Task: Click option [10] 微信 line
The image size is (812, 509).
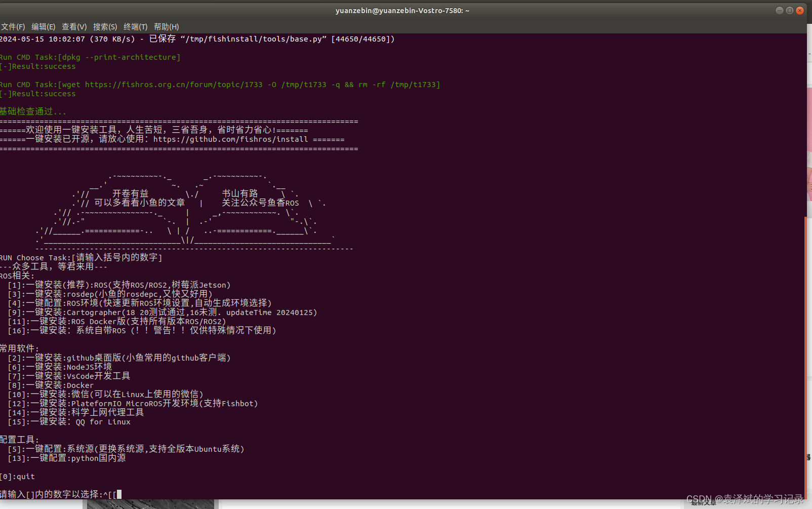Action: (106, 395)
